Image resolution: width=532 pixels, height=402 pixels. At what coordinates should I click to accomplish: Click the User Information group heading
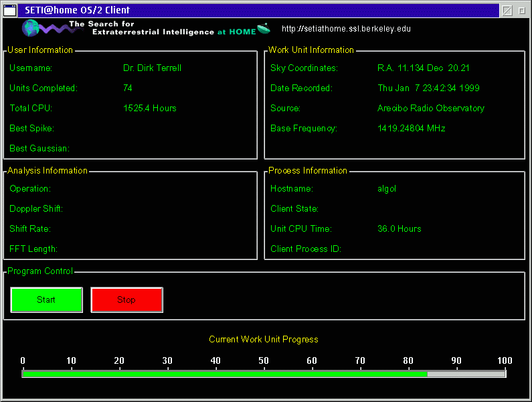click(40, 50)
